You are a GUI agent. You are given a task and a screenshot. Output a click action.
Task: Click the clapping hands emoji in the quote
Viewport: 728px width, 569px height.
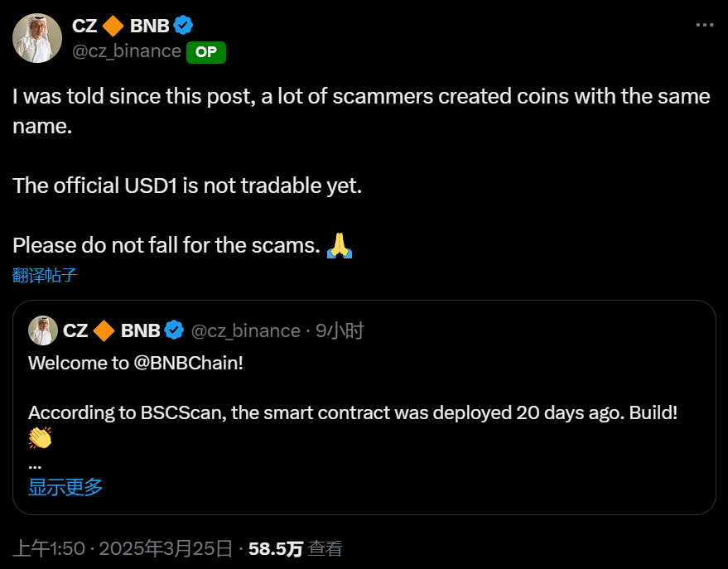click(x=40, y=437)
